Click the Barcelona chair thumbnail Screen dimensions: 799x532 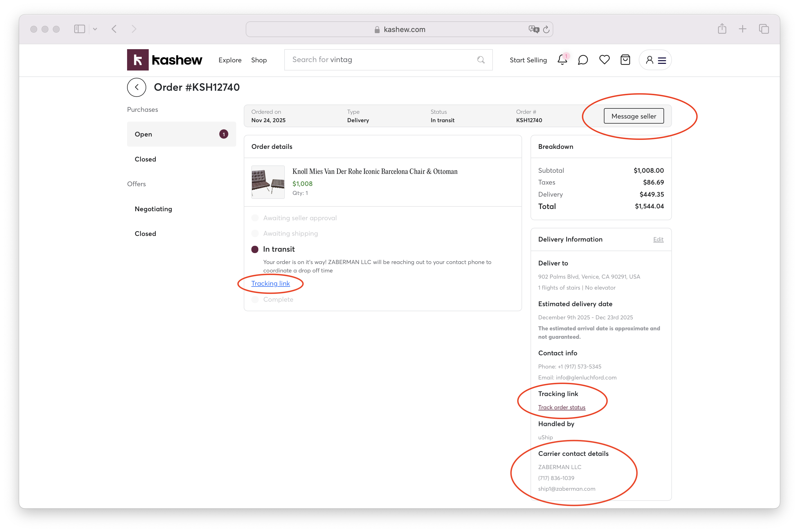pos(268,182)
